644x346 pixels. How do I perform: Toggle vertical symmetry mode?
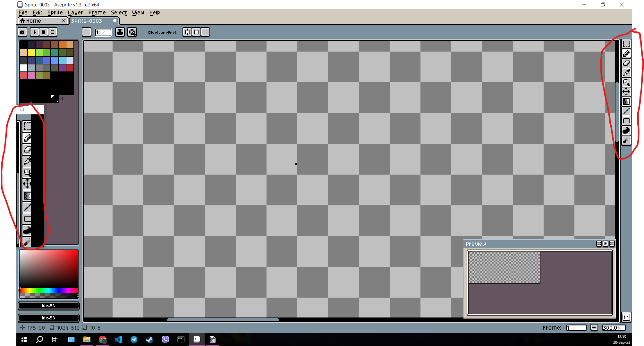click(196, 32)
